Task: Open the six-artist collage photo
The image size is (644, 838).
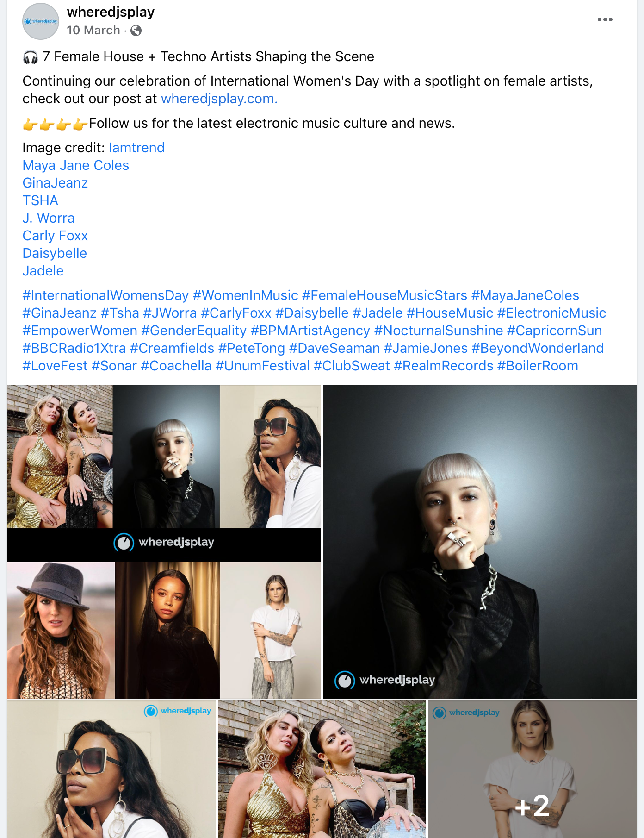Action: tap(164, 542)
